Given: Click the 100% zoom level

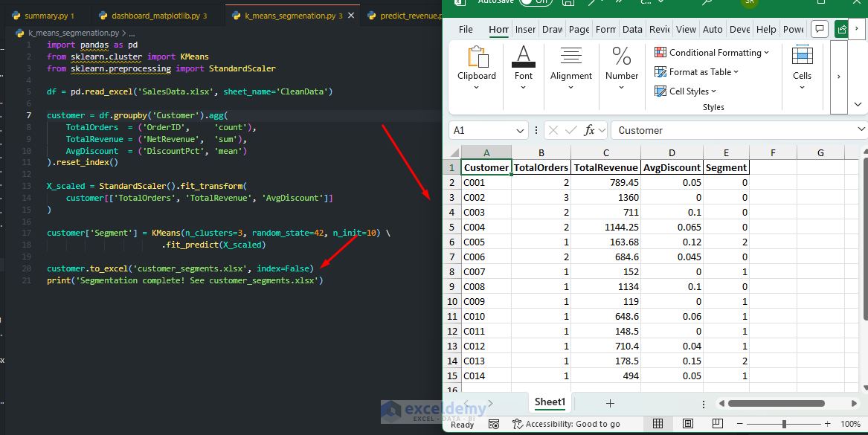Looking at the screenshot, I should [850, 424].
